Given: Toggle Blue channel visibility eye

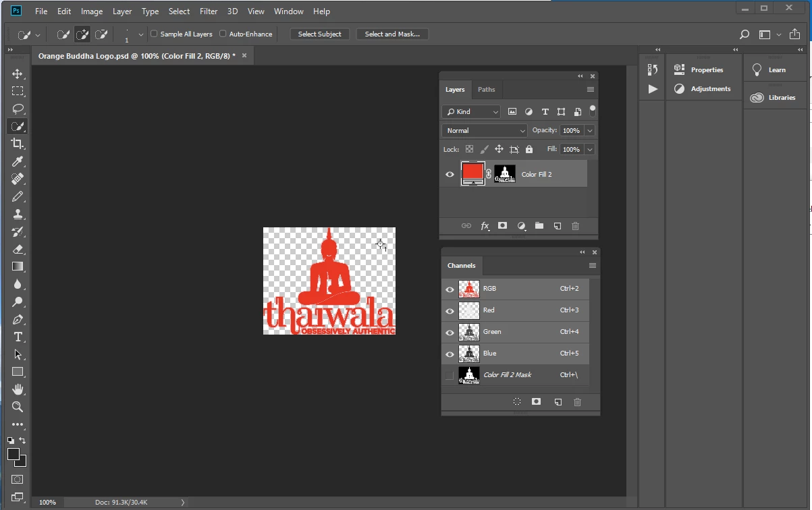Looking at the screenshot, I should point(450,353).
